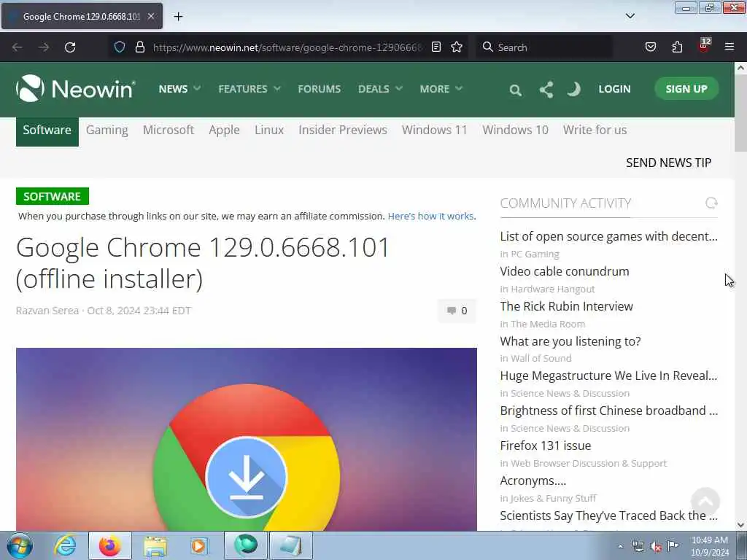This screenshot has width=747, height=560.
Task: Open the red extension icon with badge 12
Action: click(x=704, y=46)
